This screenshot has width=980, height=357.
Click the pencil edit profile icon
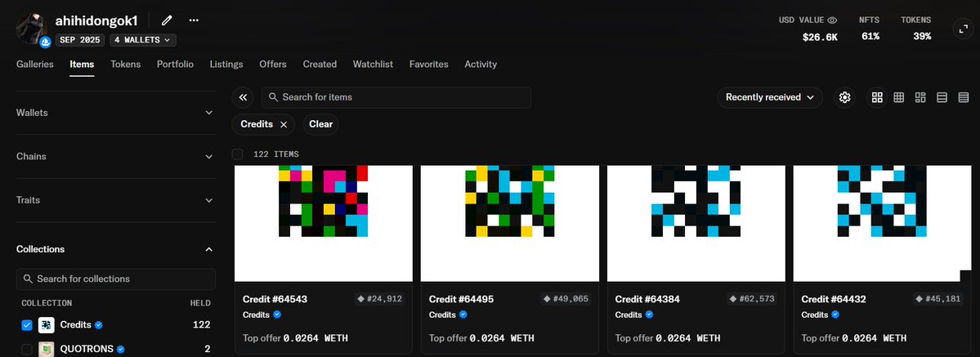click(x=167, y=20)
